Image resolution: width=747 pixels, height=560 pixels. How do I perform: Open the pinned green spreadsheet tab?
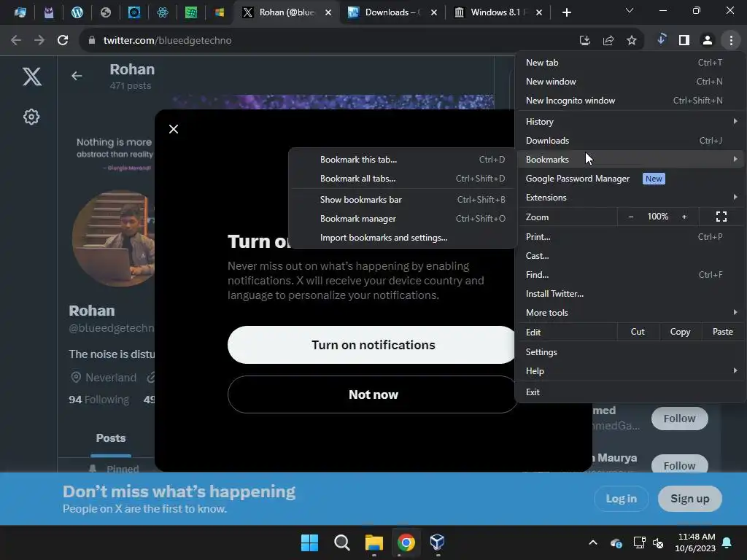tap(191, 12)
